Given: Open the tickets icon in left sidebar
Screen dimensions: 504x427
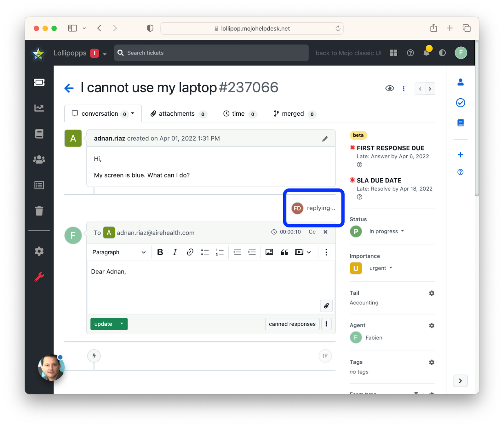Looking at the screenshot, I should click(x=39, y=83).
